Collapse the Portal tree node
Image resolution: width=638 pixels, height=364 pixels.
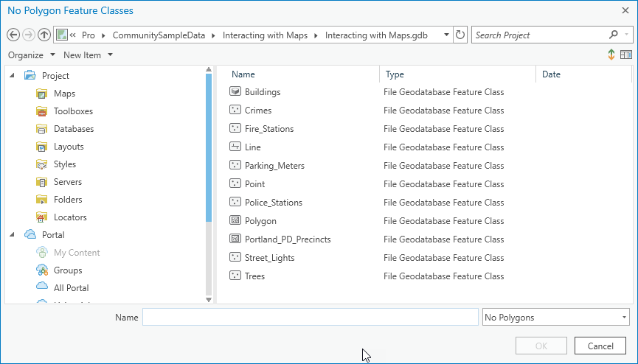pyautogui.click(x=13, y=235)
